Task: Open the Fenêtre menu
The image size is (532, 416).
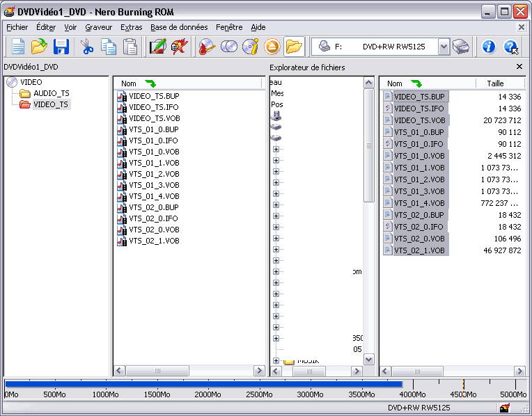Action: pyautogui.click(x=229, y=27)
